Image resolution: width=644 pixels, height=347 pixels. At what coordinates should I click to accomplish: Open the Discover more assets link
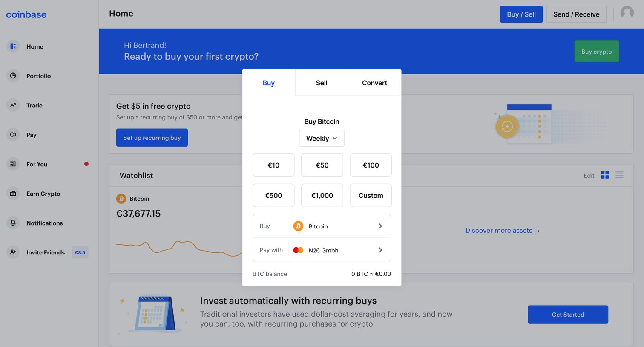503,230
